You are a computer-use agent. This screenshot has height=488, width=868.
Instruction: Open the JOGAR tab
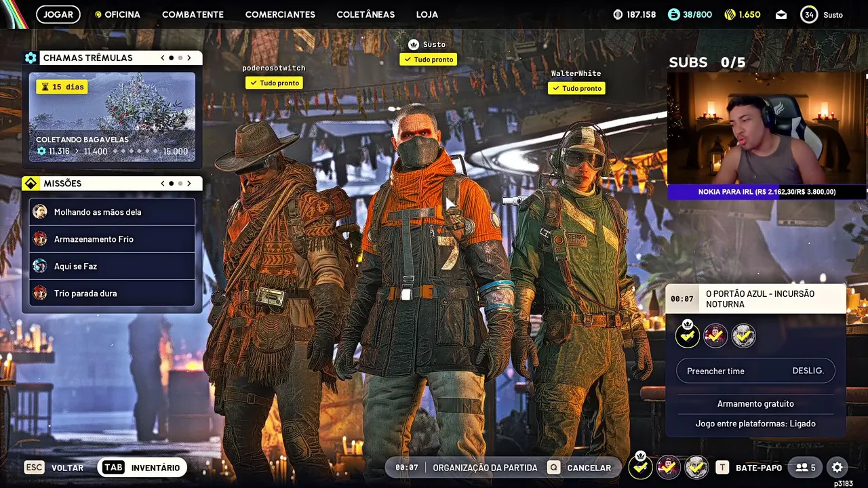click(x=58, y=14)
